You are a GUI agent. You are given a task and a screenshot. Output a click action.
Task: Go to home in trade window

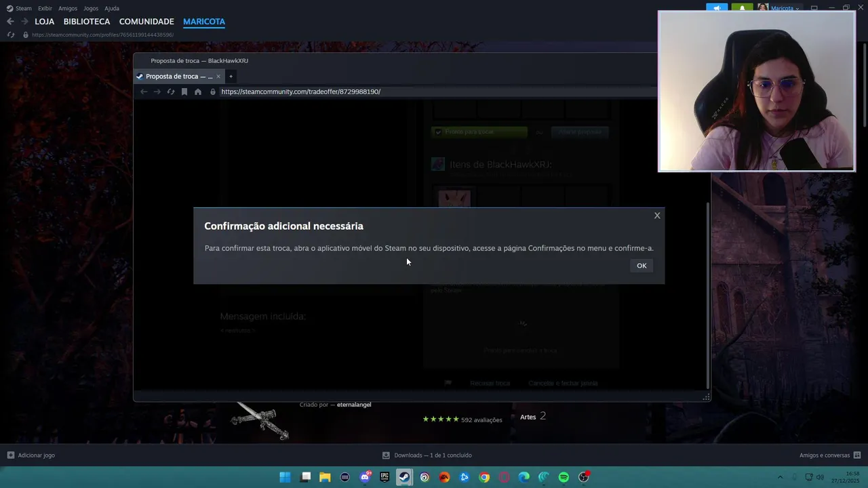[x=198, y=91]
